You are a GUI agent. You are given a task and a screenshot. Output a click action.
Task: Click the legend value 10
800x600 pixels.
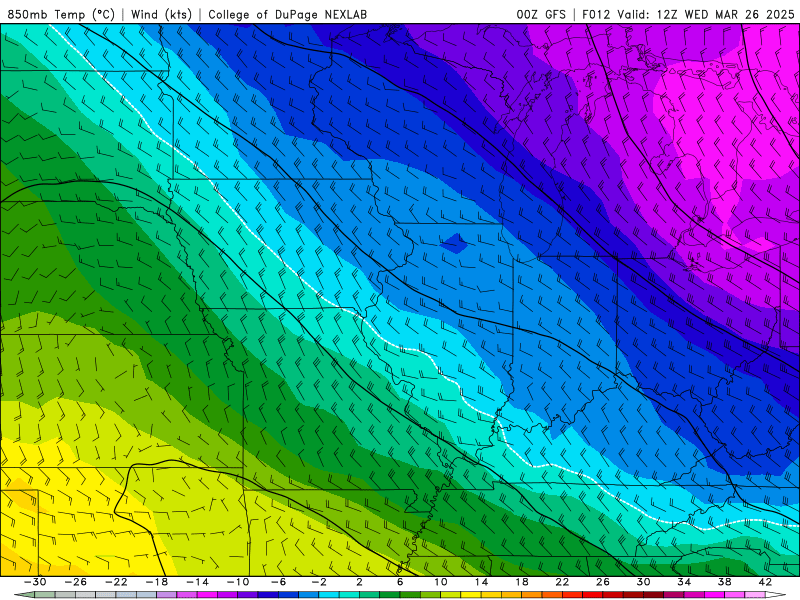441,582
